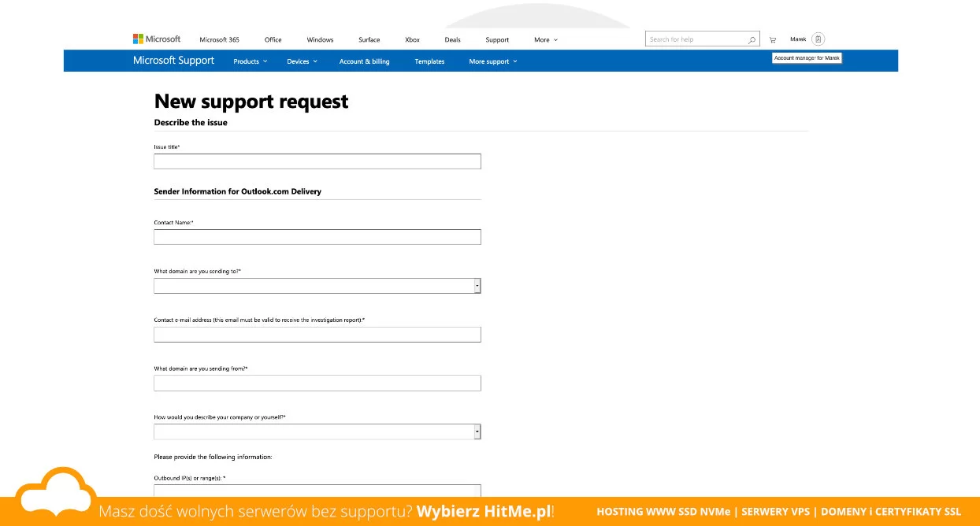This screenshot has height=526, width=980.
Task: Open Windows in the top navigation
Action: coord(320,39)
